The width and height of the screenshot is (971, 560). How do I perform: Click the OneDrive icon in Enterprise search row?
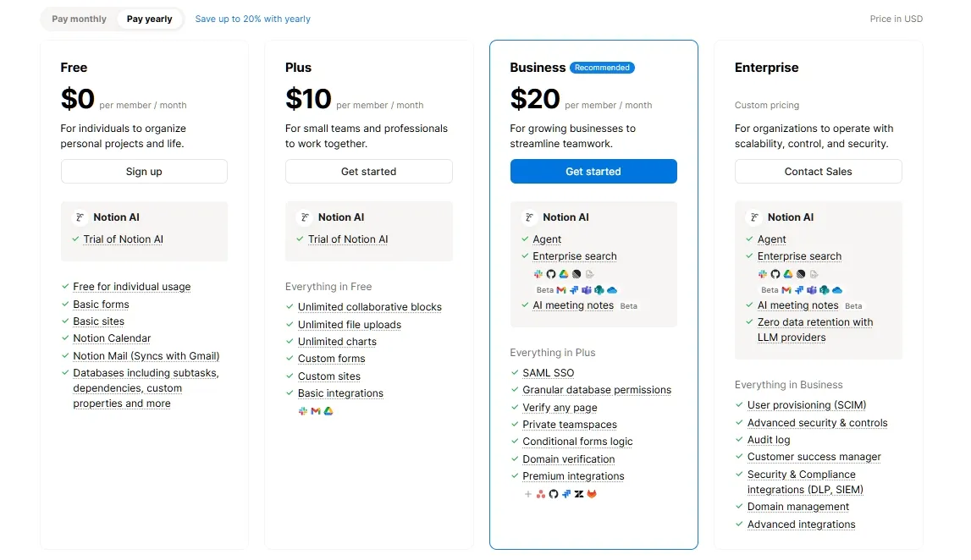click(612, 289)
